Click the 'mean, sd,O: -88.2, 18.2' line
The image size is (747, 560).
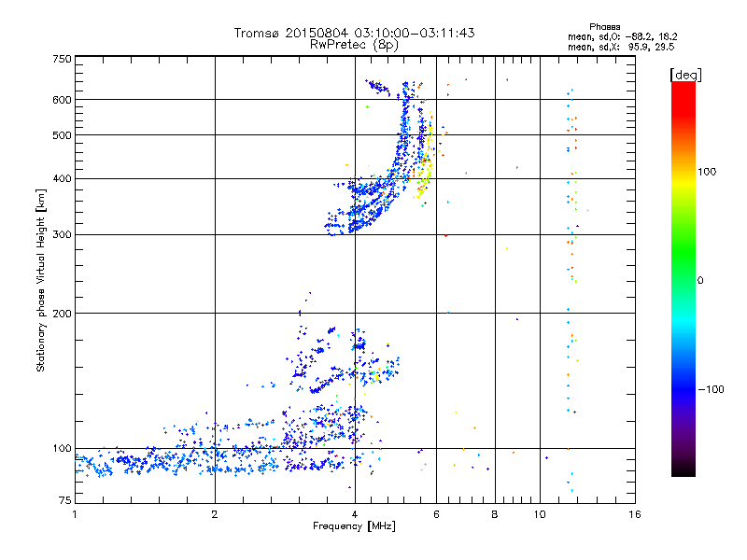[623, 36]
